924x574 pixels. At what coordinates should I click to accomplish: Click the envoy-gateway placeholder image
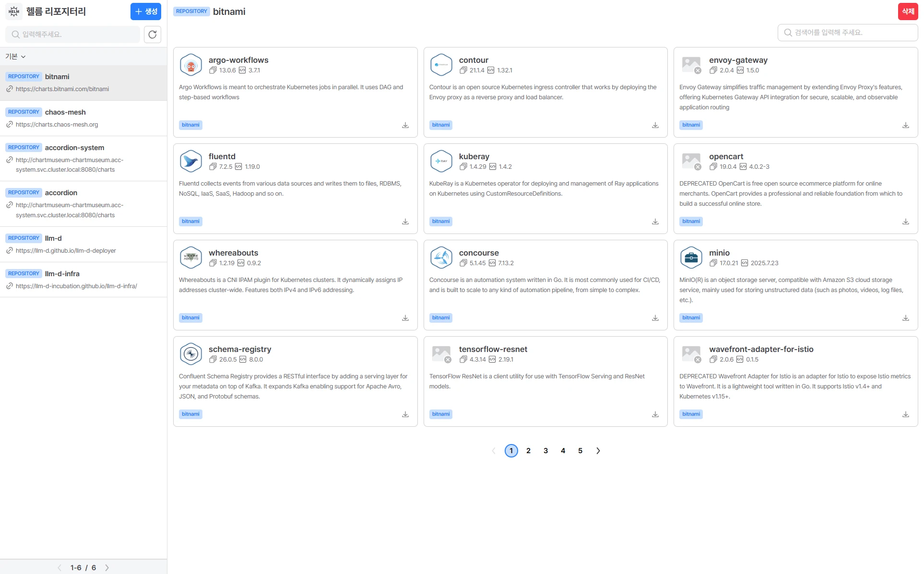pos(691,65)
